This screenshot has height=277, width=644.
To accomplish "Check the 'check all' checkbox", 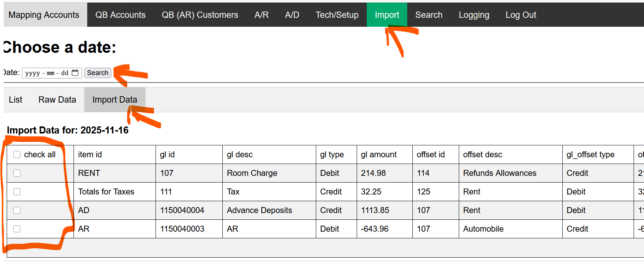I will (x=17, y=155).
